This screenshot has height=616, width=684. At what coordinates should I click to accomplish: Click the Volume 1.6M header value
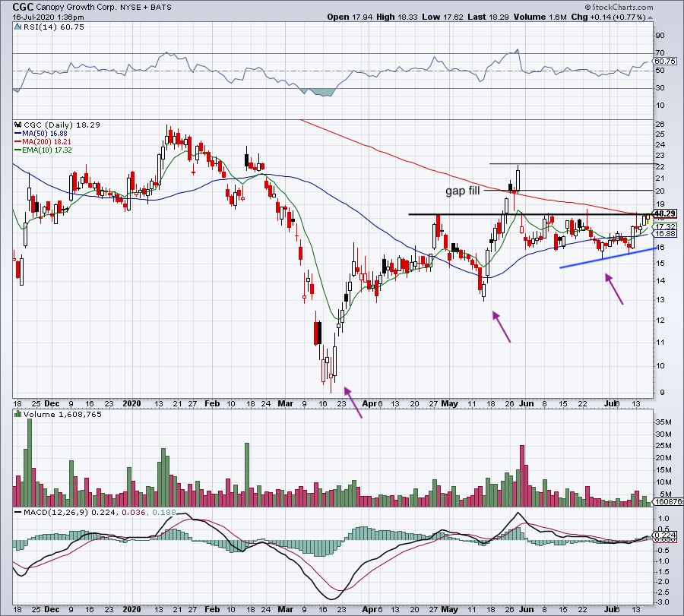click(x=540, y=17)
